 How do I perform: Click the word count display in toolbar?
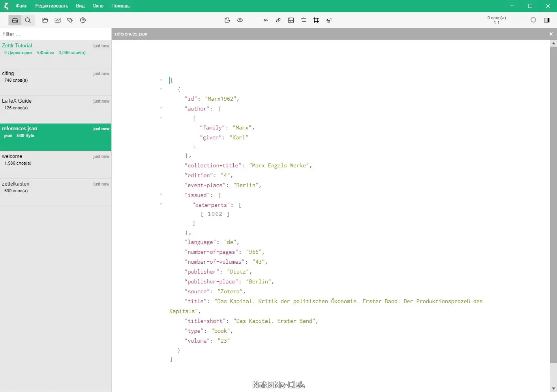[x=497, y=20]
